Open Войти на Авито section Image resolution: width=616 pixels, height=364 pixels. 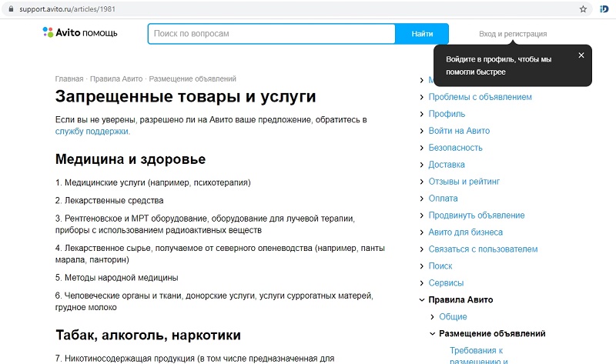coord(459,131)
